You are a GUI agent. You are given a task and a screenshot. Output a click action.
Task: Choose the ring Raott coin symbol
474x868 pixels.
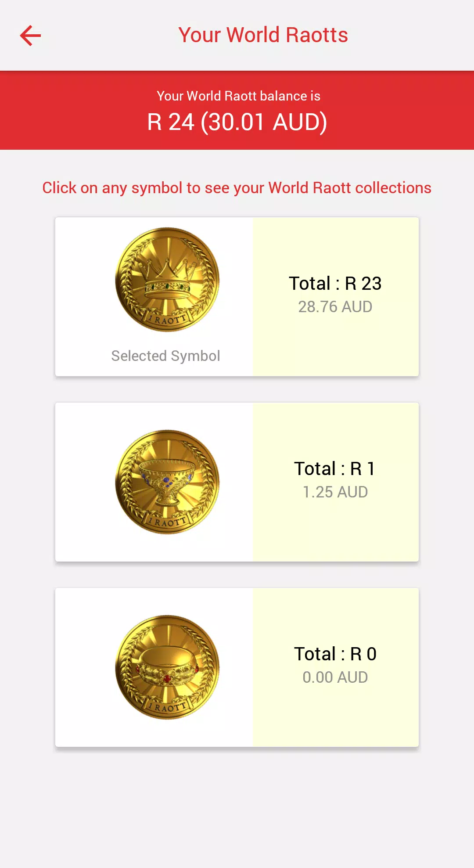167,667
